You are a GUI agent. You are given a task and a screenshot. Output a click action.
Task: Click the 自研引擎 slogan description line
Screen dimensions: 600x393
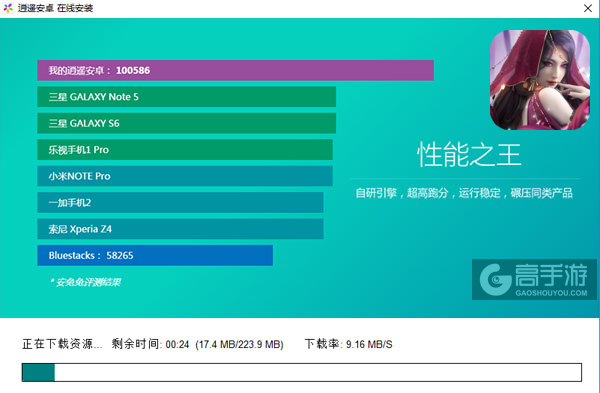point(464,193)
